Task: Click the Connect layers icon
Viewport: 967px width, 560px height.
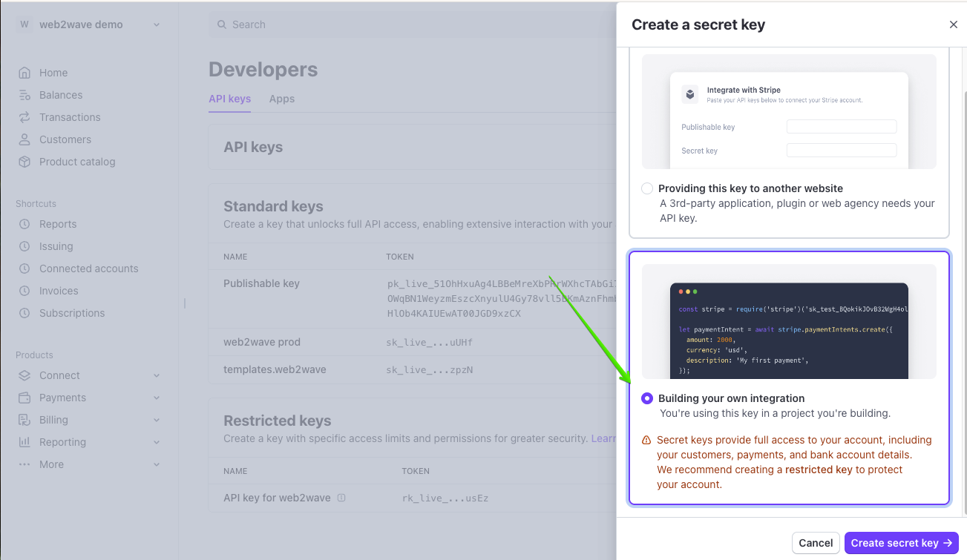Action: click(24, 375)
